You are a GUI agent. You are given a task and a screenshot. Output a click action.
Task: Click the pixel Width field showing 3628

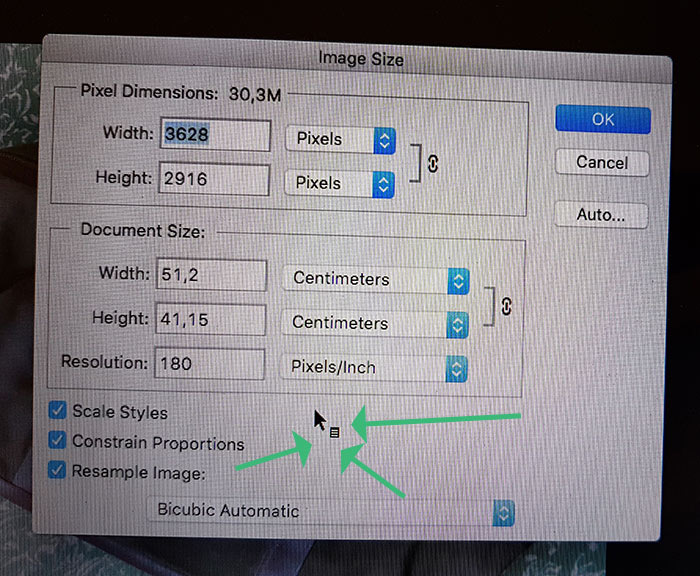point(216,135)
